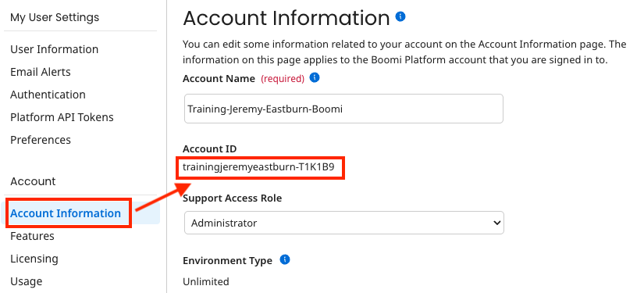Open the info icon beside Account Information heading
This screenshot has width=644, height=293.
click(x=400, y=16)
